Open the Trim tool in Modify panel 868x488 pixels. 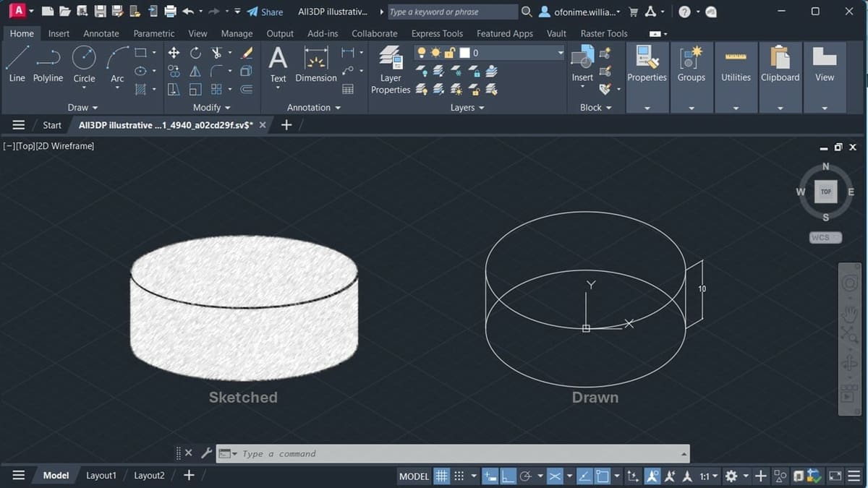click(x=216, y=52)
